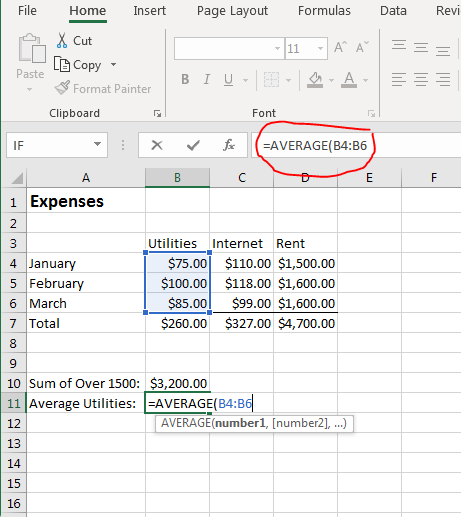Image resolution: width=461 pixels, height=517 pixels.
Task: Select the $99.00 March internet cell
Action: [x=241, y=303]
